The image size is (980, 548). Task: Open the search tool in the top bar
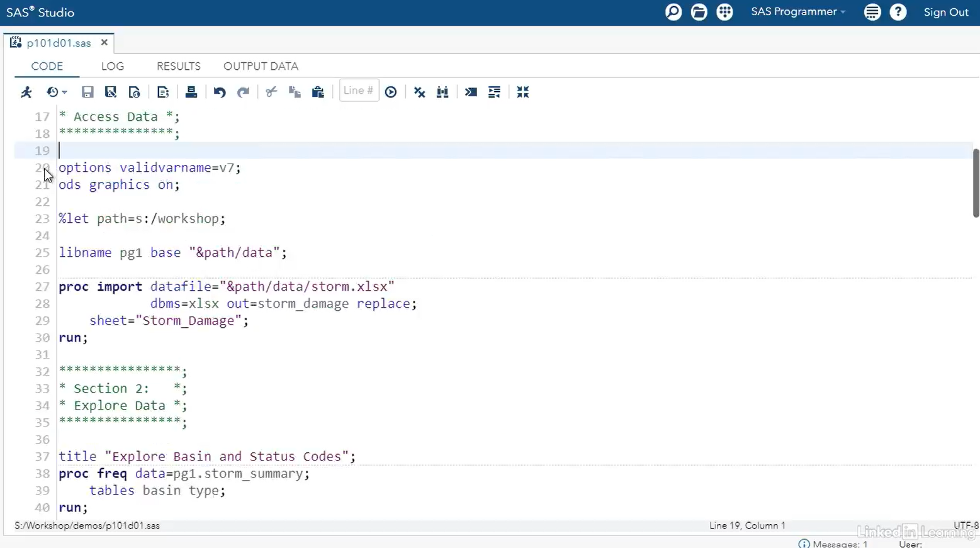tap(673, 12)
